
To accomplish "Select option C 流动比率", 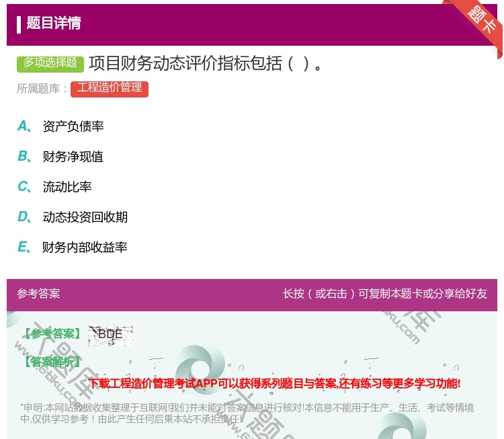I will 54,187.
